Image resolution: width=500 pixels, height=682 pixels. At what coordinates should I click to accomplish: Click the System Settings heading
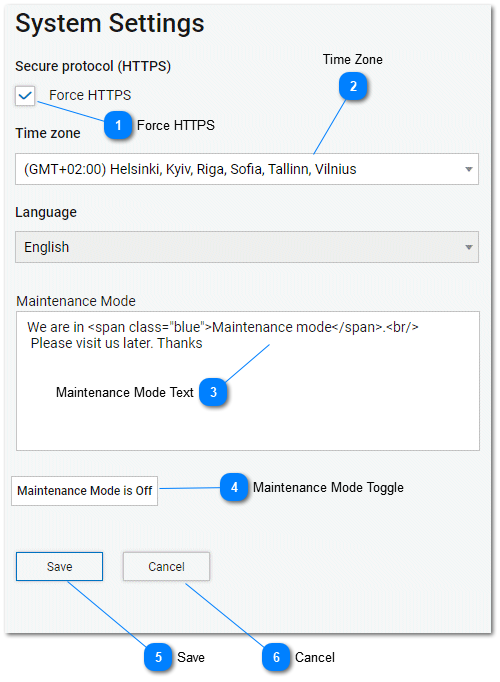(110, 23)
